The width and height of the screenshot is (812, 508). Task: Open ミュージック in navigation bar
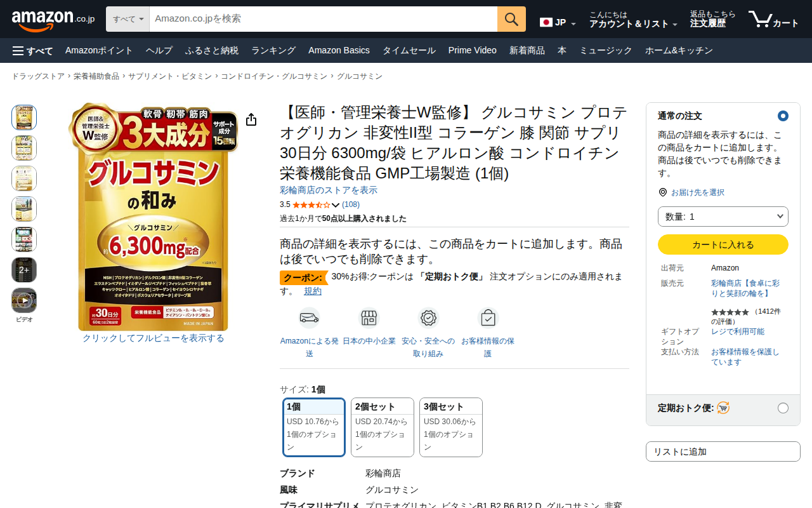606,51
